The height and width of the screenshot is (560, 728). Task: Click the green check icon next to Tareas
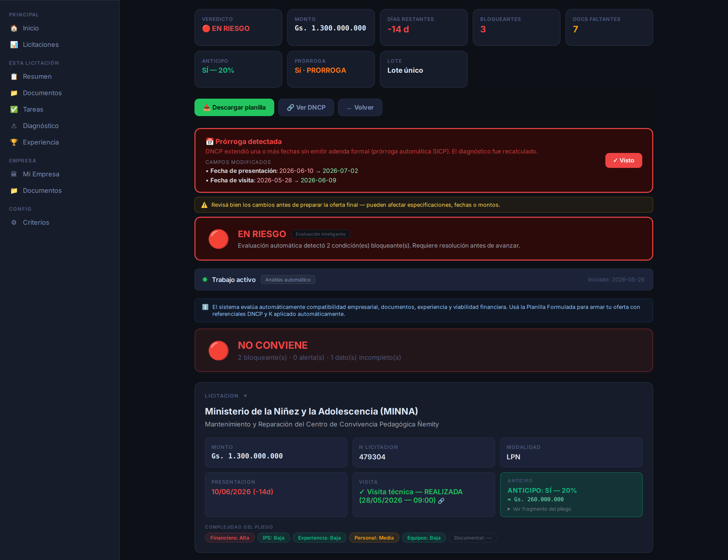point(14,109)
